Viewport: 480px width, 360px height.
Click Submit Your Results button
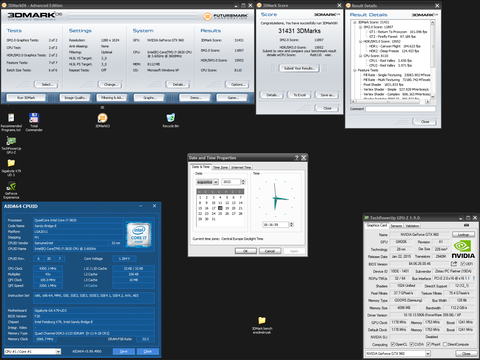pyautogui.click(x=299, y=68)
